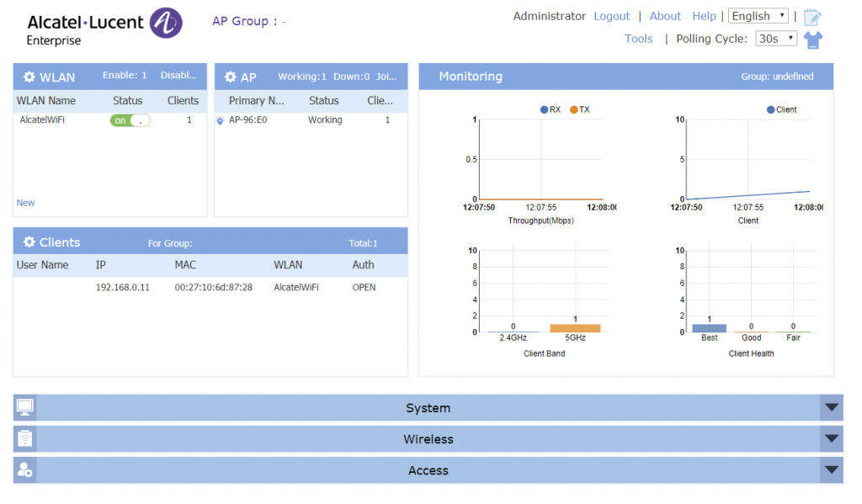Open the Help menu link

click(x=704, y=16)
